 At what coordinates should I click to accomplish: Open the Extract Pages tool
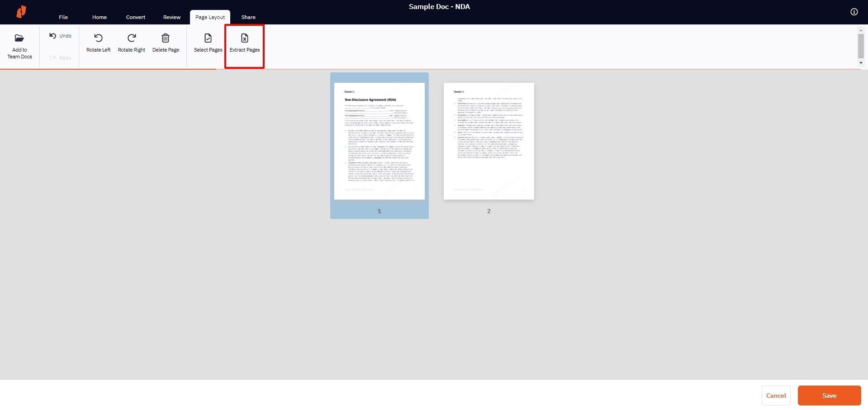[x=244, y=43]
